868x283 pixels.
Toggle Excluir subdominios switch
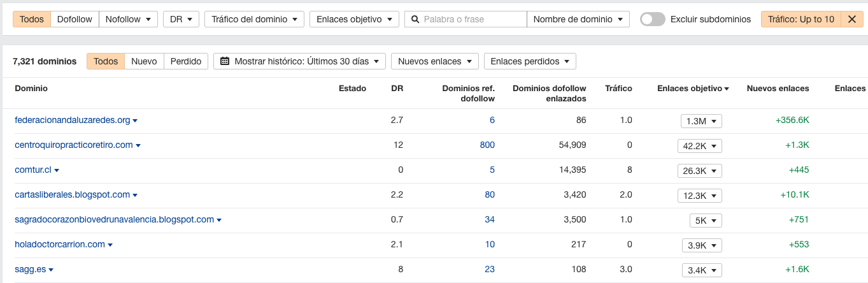click(x=652, y=20)
